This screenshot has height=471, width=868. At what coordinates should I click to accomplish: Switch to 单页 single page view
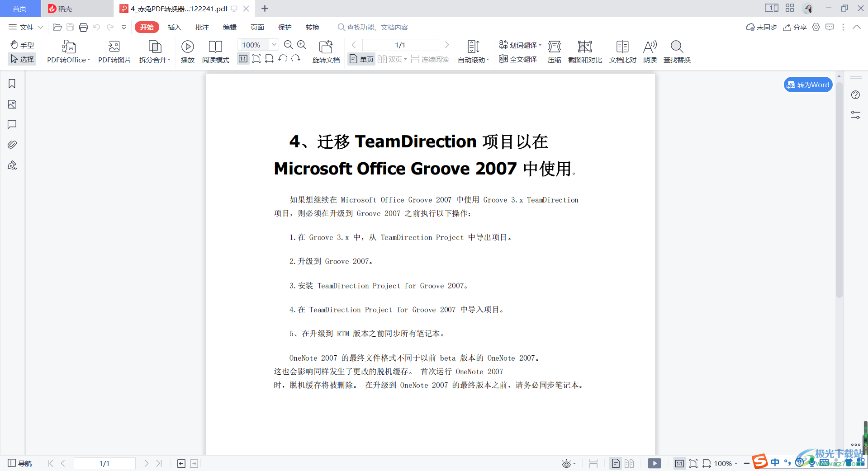(x=362, y=59)
